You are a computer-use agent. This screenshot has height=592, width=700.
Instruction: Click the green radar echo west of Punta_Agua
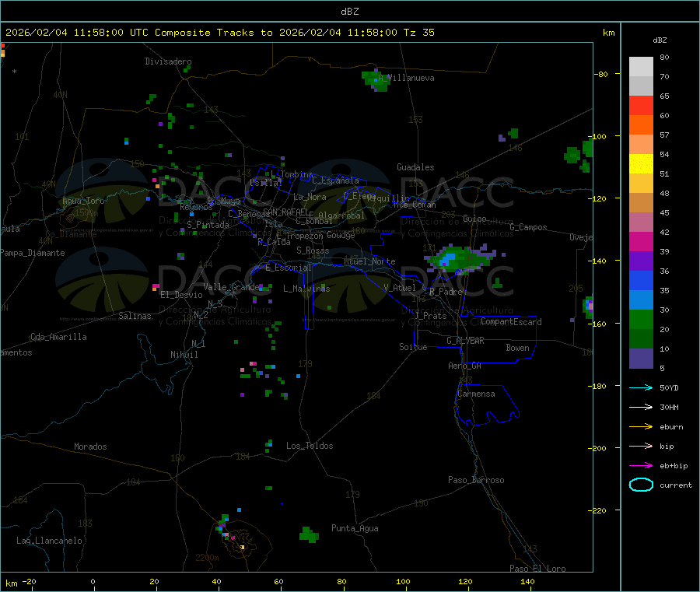point(309,534)
